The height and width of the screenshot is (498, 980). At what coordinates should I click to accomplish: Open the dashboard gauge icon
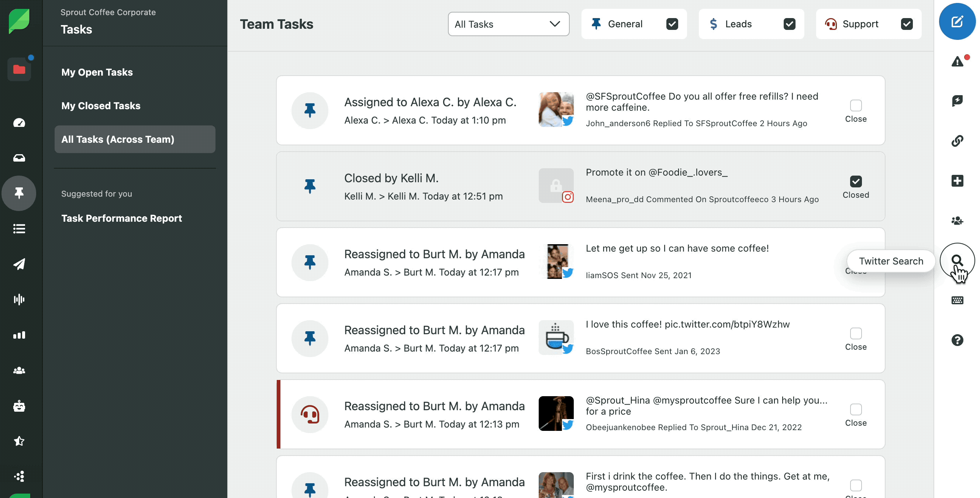coord(19,122)
